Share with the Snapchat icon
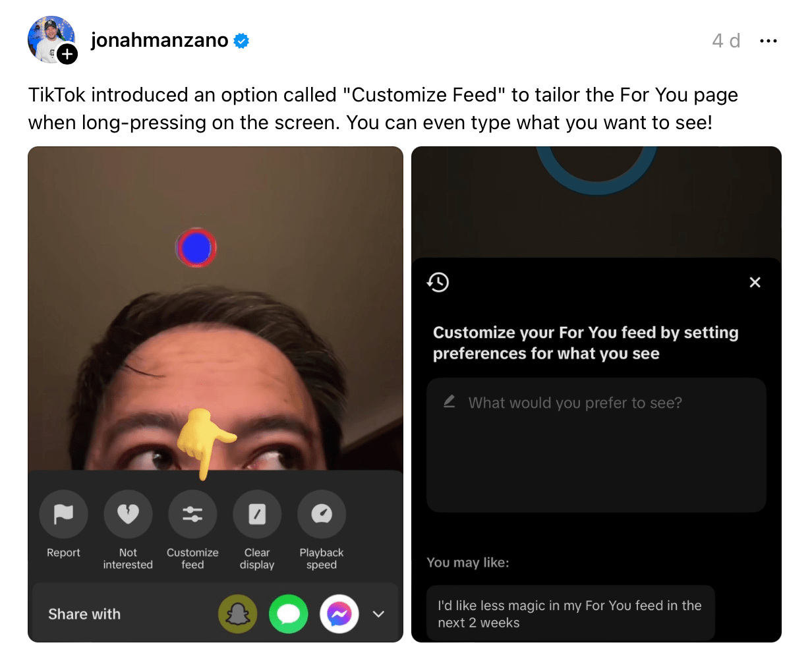This screenshot has width=812, height=655. (237, 614)
